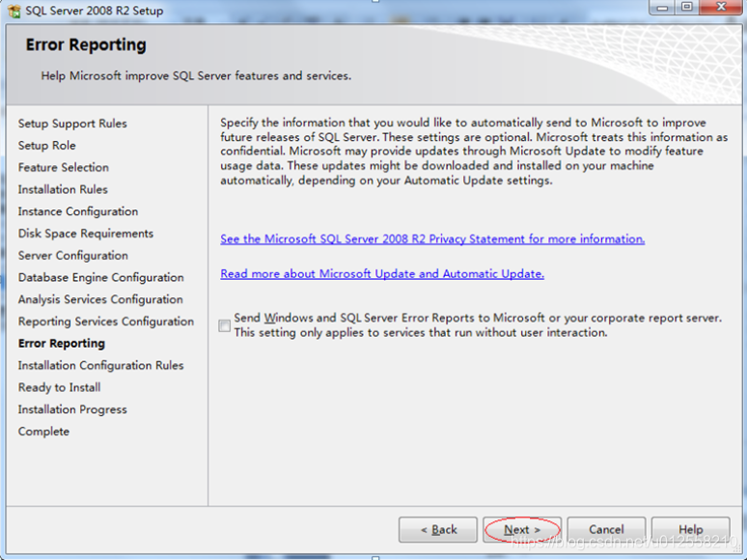747x560 pixels.
Task: Proceed with the Next button
Action: (x=522, y=529)
